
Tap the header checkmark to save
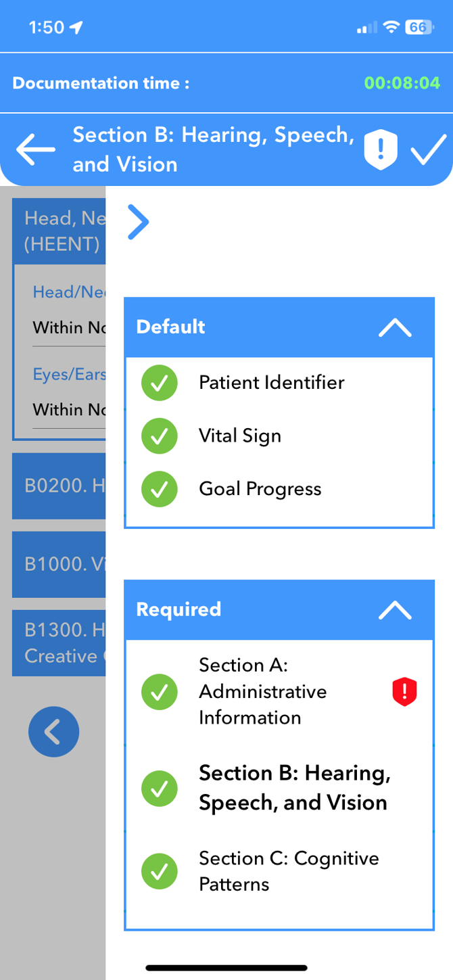(x=429, y=149)
